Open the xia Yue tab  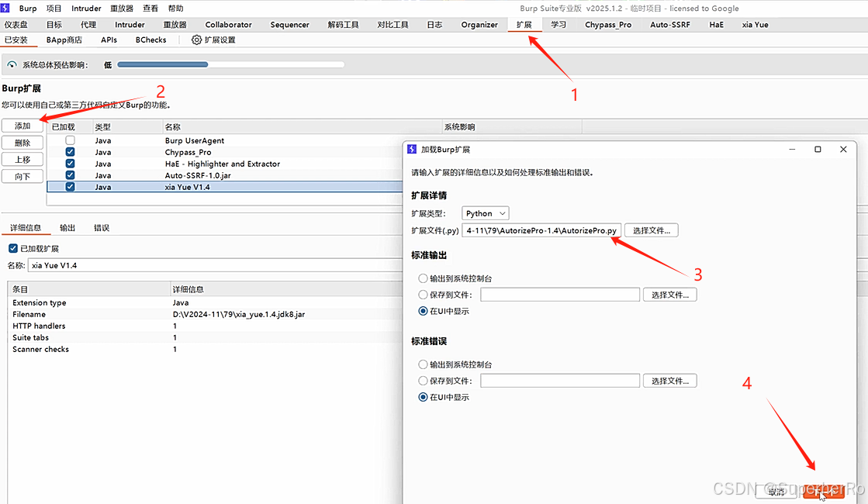(x=755, y=25)
